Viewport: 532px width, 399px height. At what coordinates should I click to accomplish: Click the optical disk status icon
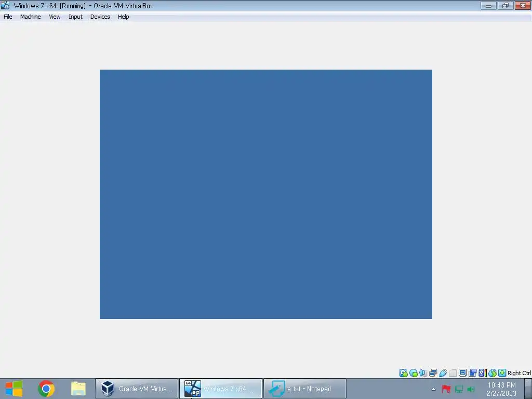click(x=413, y=373)
